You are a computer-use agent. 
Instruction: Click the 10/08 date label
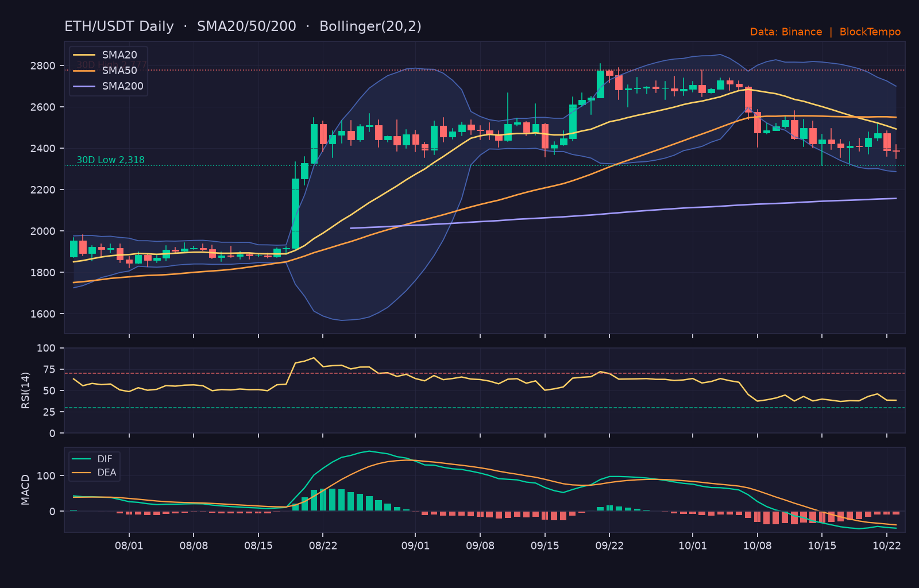point(758,546)
